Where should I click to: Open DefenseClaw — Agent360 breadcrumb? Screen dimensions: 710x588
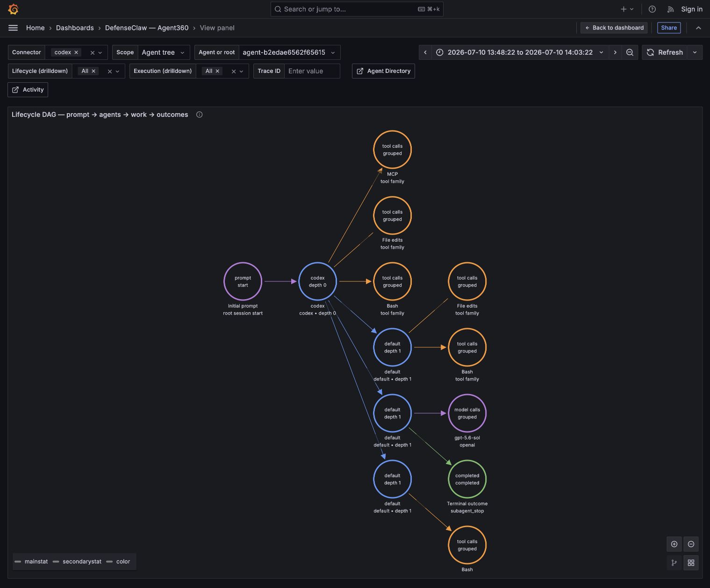click(147, 28)
